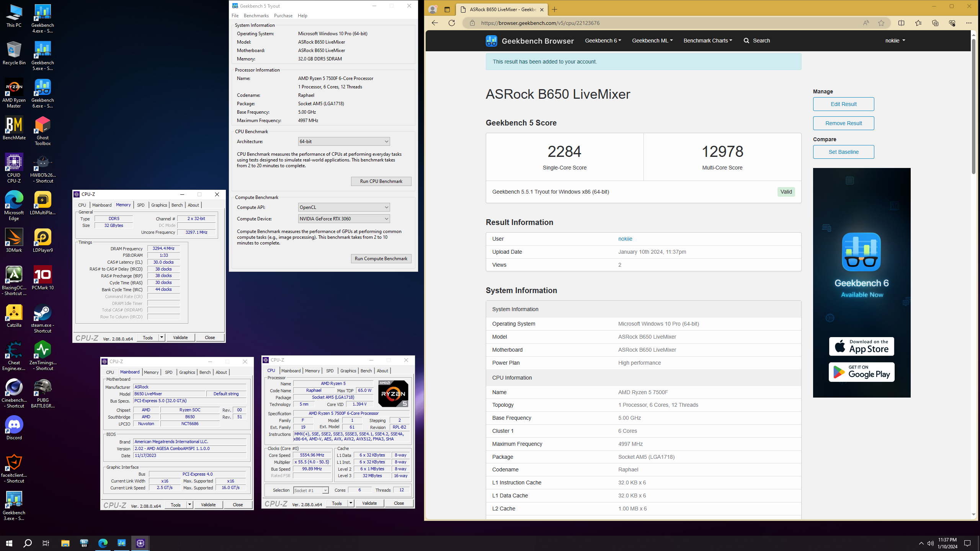Click the Get it on Google Play badge

[861, 372]
